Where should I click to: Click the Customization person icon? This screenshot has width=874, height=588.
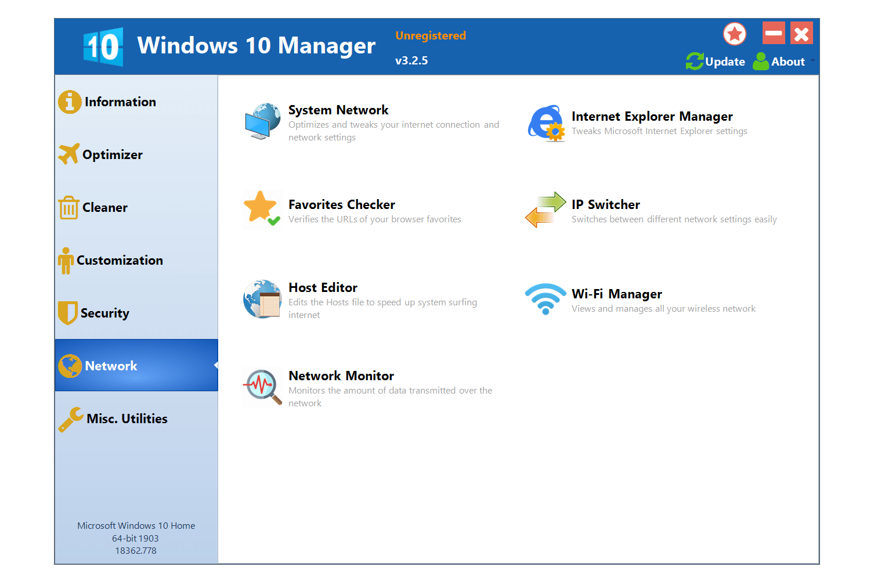pos(66,261)
